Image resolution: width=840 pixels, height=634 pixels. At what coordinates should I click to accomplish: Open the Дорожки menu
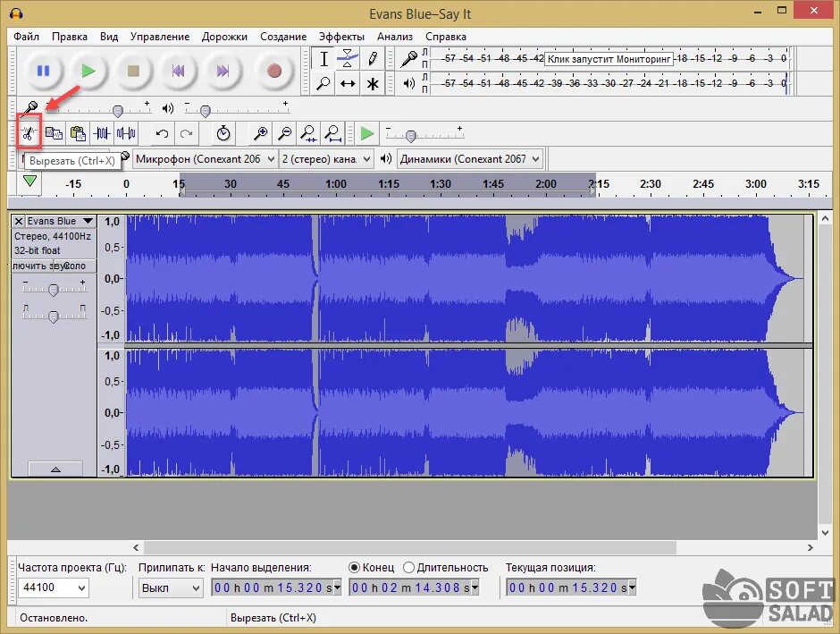point(224,37)
